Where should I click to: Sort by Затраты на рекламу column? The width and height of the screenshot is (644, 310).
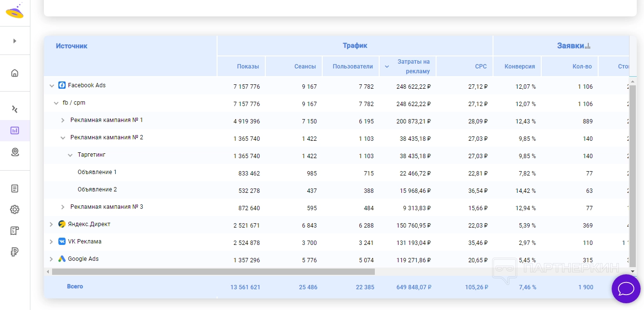(413, 67)
